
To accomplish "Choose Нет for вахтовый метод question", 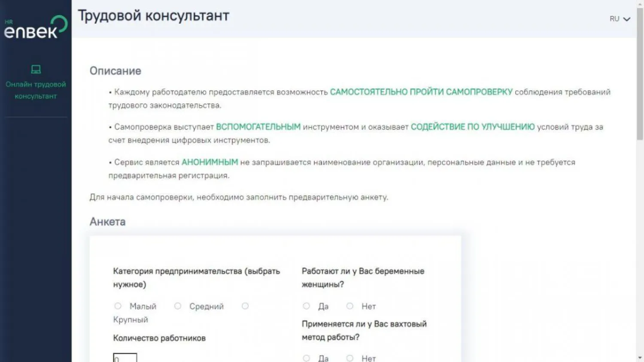I will tap(350, 358).
